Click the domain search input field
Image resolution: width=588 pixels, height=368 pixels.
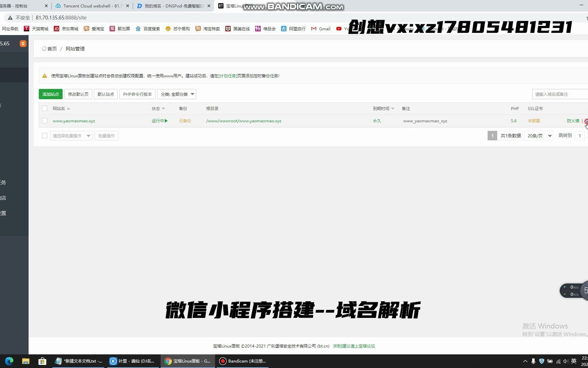point(560,94)
